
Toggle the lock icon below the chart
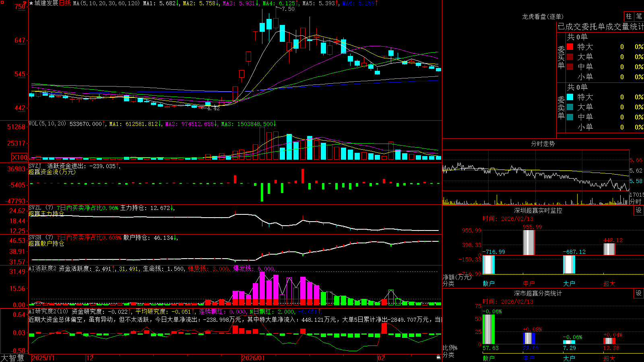tap(438, 357)
